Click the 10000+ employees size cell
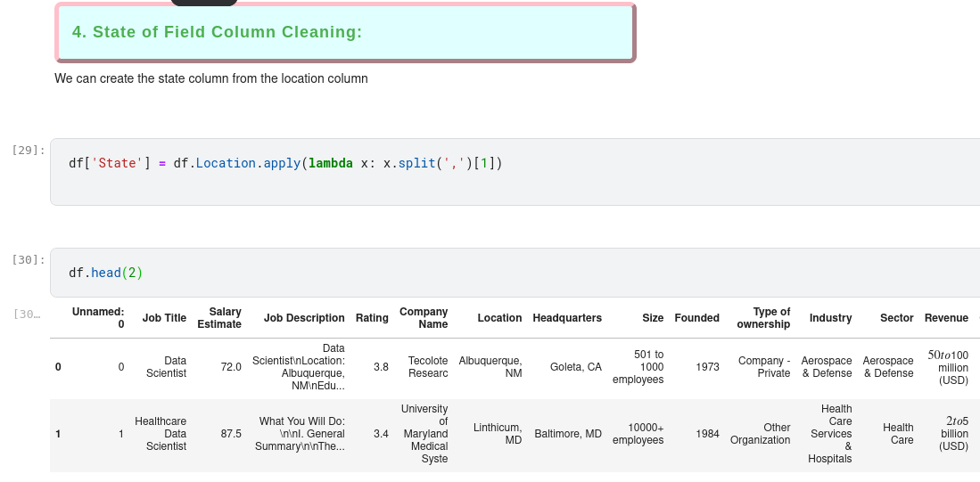Viewport: 980px width, 482px height. pos(638,434)
